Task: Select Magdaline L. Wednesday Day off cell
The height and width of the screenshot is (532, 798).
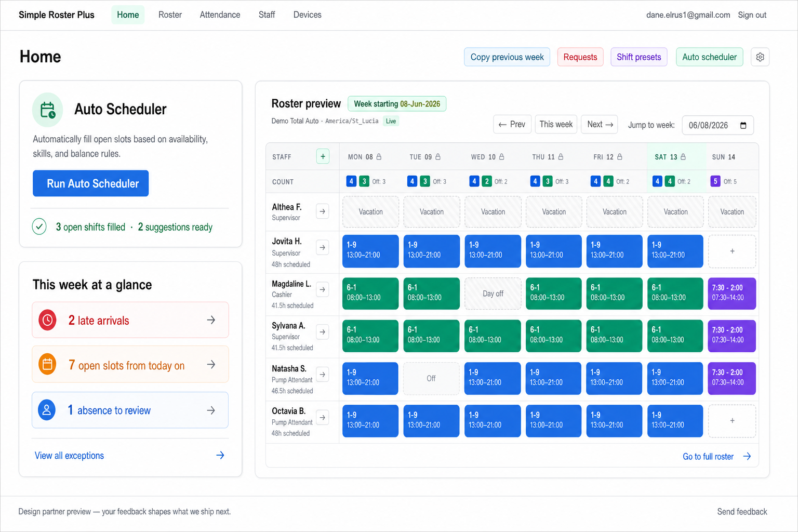Action: coord(493,294)
